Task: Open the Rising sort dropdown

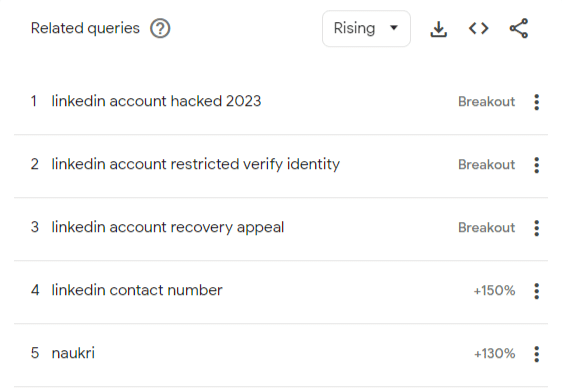Action: tap(366, 28)
